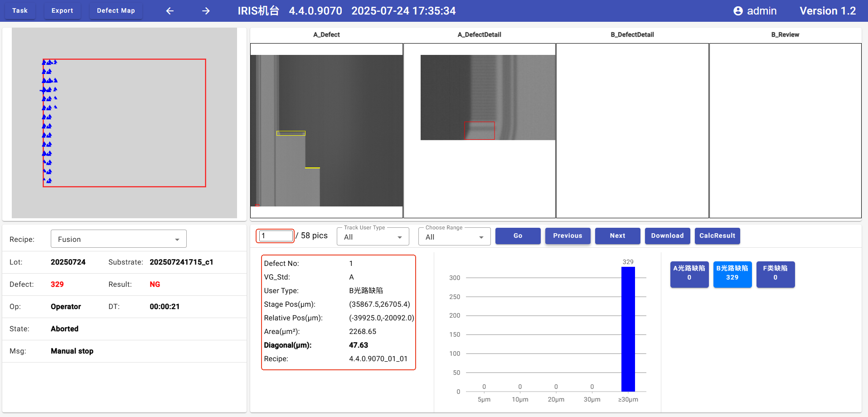The width and height of the screenshot is (868, 417).
Task: Expand the Track User Type dropdown
Action: (x=373, y=237)
